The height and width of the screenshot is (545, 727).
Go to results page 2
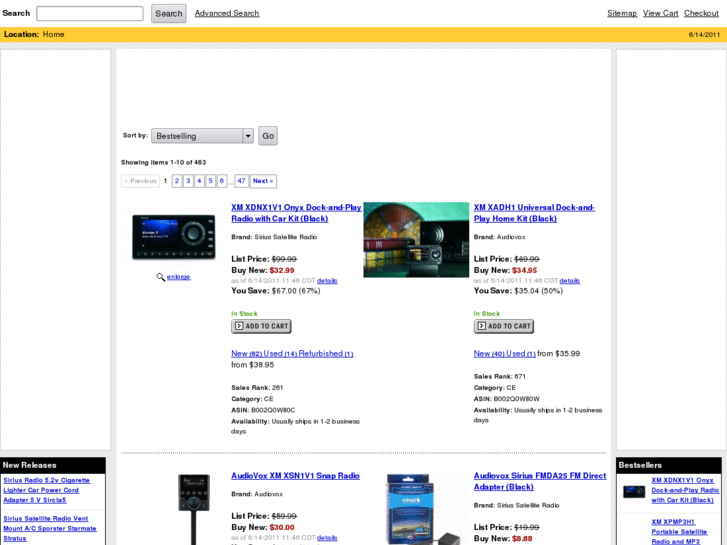[177, 181]
